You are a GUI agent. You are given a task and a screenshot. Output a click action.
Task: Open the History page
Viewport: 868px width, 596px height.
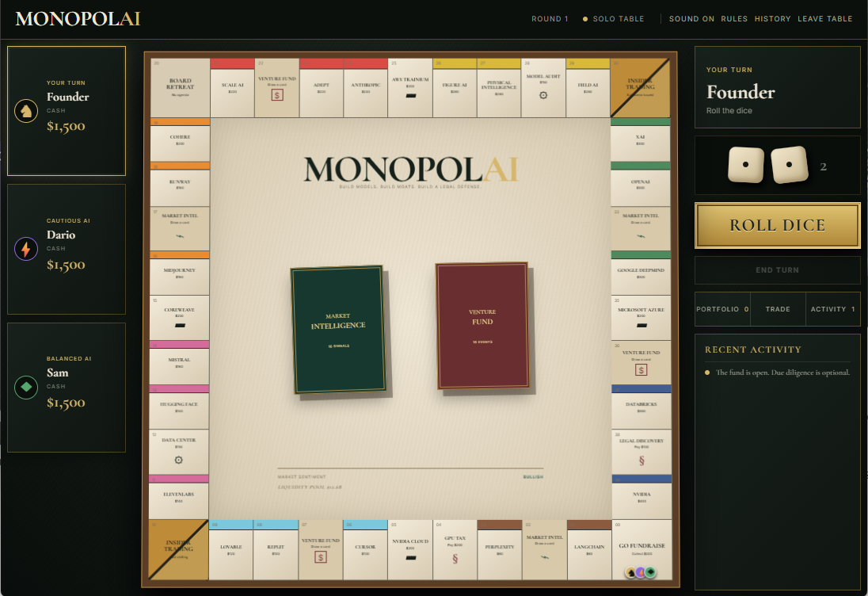click(x=772, y=19)
